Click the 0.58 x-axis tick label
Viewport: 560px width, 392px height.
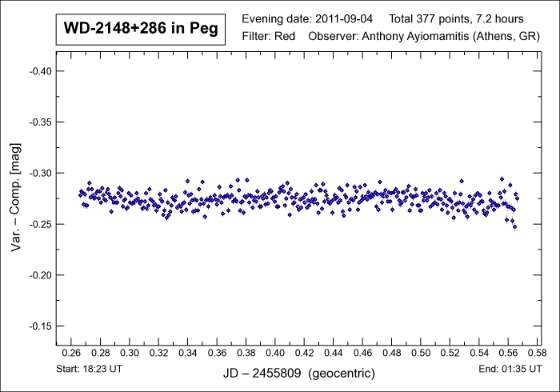(538, 353)
